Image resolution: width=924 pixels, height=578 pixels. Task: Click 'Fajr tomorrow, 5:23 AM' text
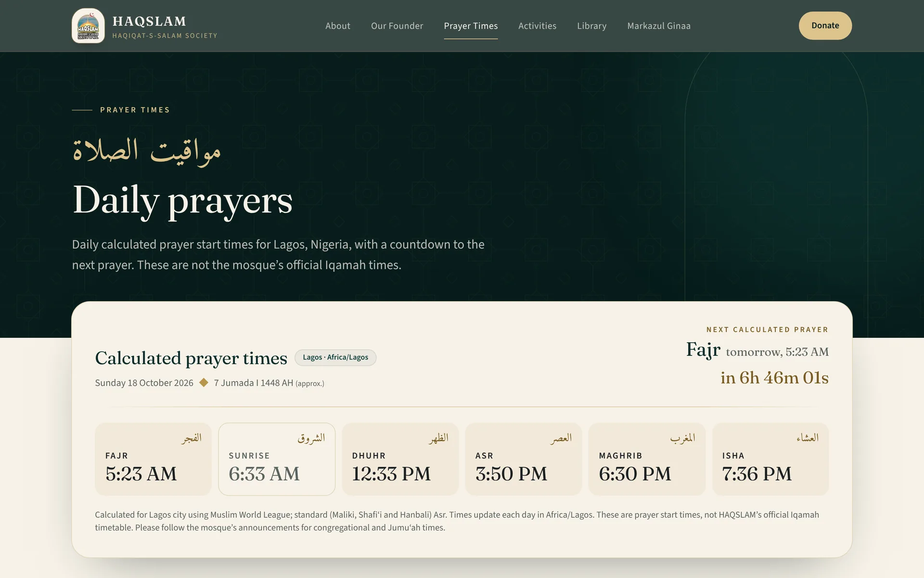click(x=757, y=350)
